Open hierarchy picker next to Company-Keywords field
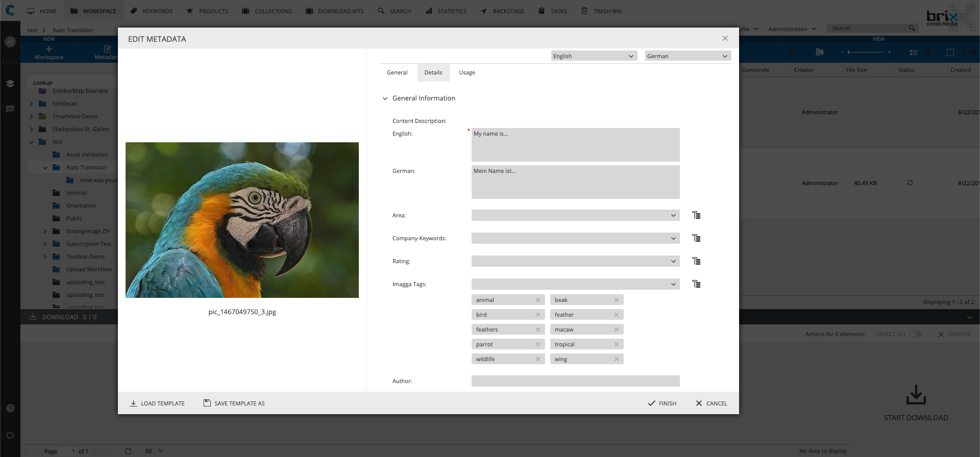This screenshot has width=980, height=457. [696, 238]
